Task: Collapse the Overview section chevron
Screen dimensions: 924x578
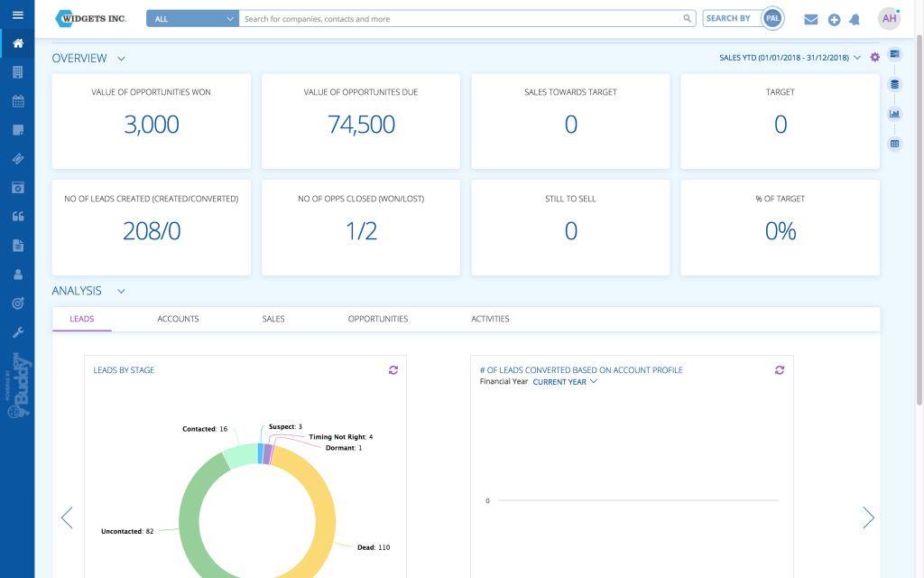Action: click(x=121, y=59)
